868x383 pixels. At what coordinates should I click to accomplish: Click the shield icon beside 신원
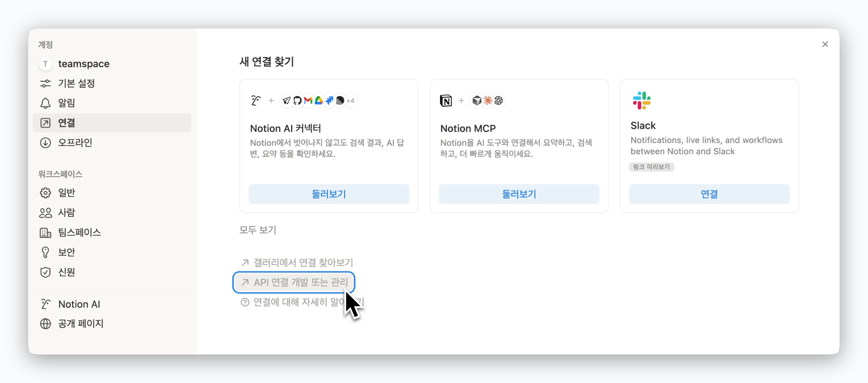click(45, 272)
